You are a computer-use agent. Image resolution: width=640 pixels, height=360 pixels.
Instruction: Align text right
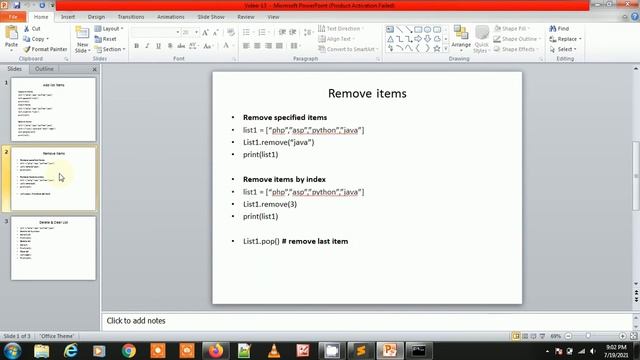tap(268, 46)
